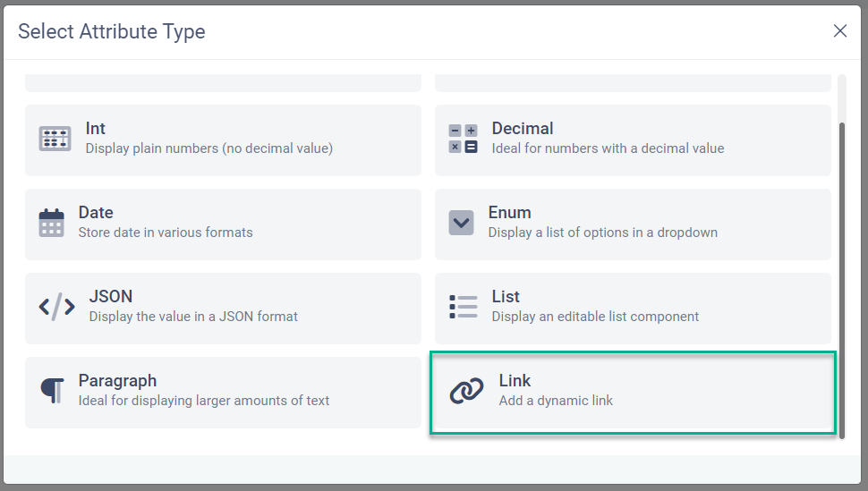868x491 pixels.
Task: Choose the 'Decimal' title label
Action: coord(523,129)
